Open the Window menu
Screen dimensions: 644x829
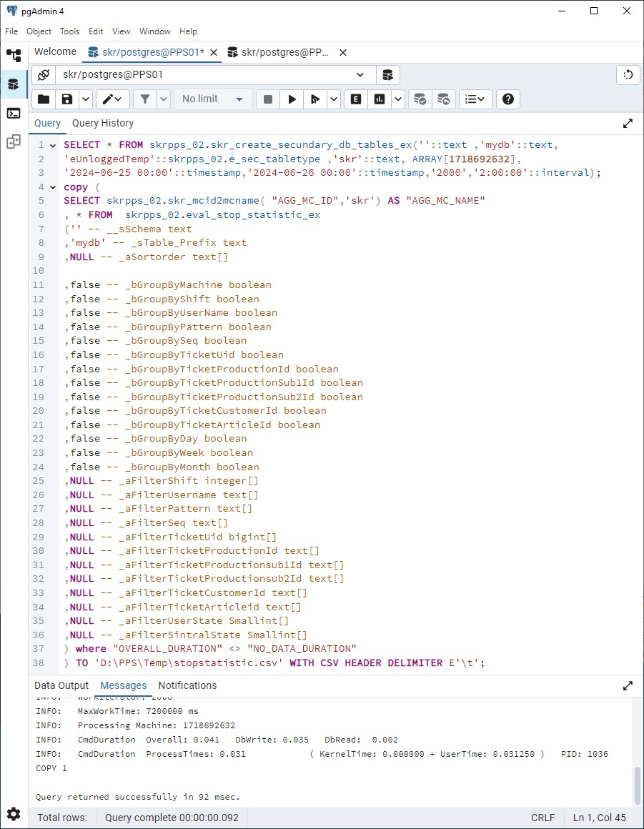click(155, 31)
